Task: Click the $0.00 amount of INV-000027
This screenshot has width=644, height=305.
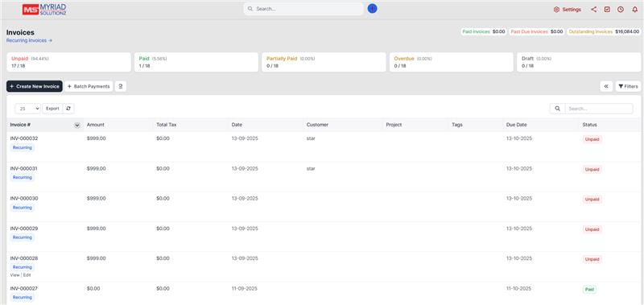Action: pos(93,288)
